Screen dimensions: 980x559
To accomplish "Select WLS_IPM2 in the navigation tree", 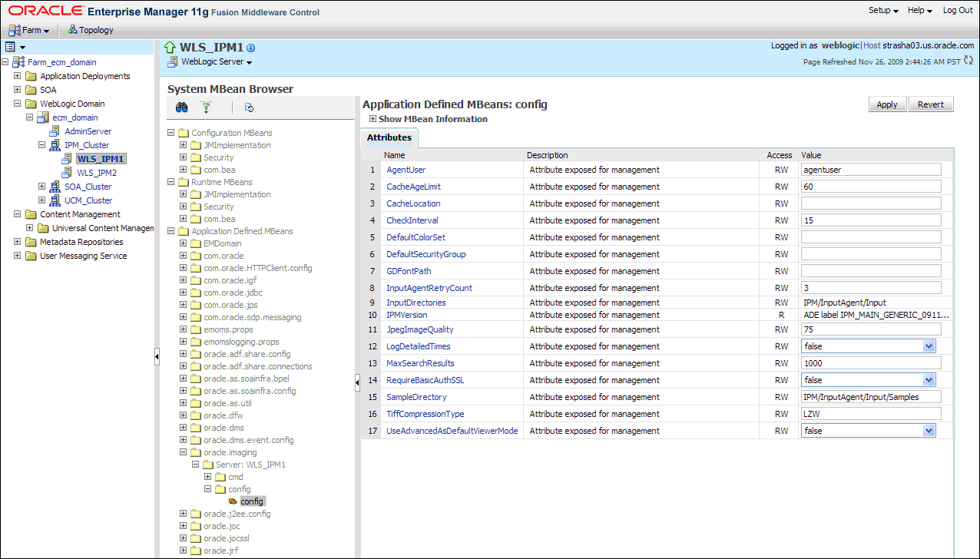I will [97, 173].
